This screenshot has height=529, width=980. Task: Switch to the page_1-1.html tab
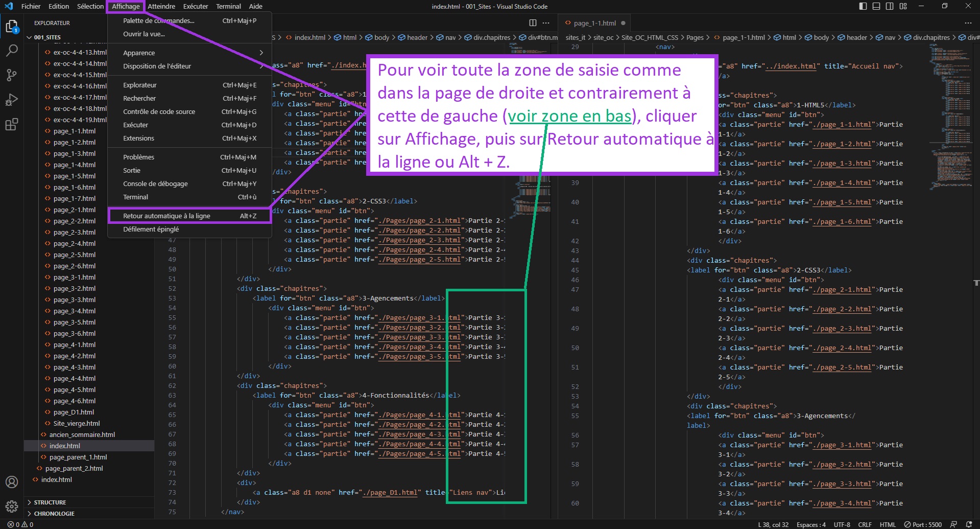[x=594, y=23]
